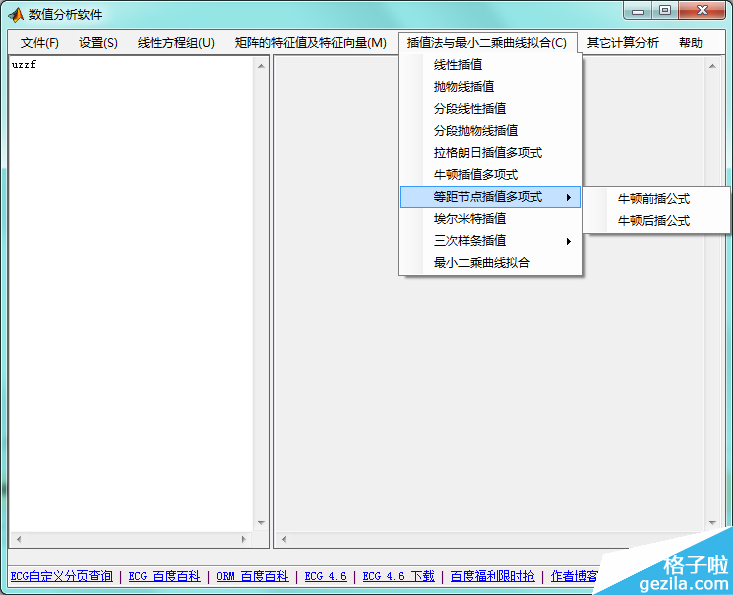The width and height of the screenshot is (733, 595).
Task: Open the 设置(S) menu
Action: click(98, 43)
